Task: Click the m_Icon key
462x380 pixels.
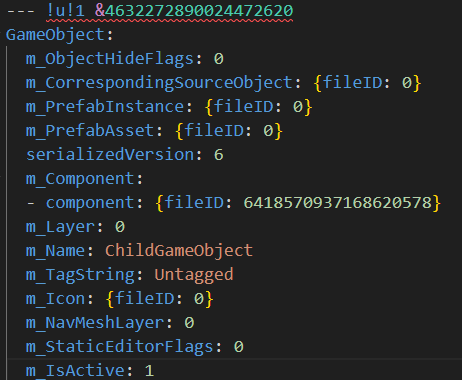Action: 55,299
